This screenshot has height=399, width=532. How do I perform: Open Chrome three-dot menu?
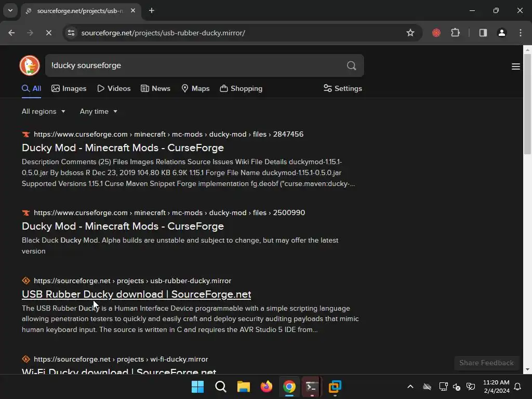[x=521, y=33]
